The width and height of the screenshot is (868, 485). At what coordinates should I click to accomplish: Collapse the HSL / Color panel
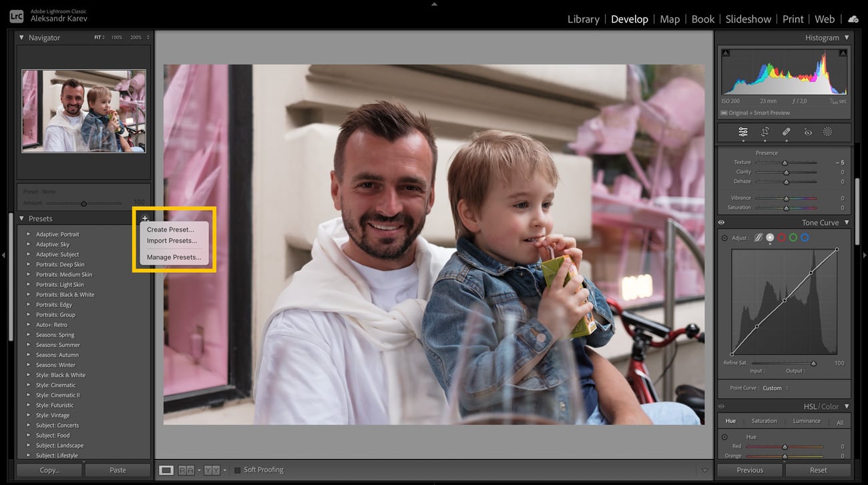[x=847, y=406]
